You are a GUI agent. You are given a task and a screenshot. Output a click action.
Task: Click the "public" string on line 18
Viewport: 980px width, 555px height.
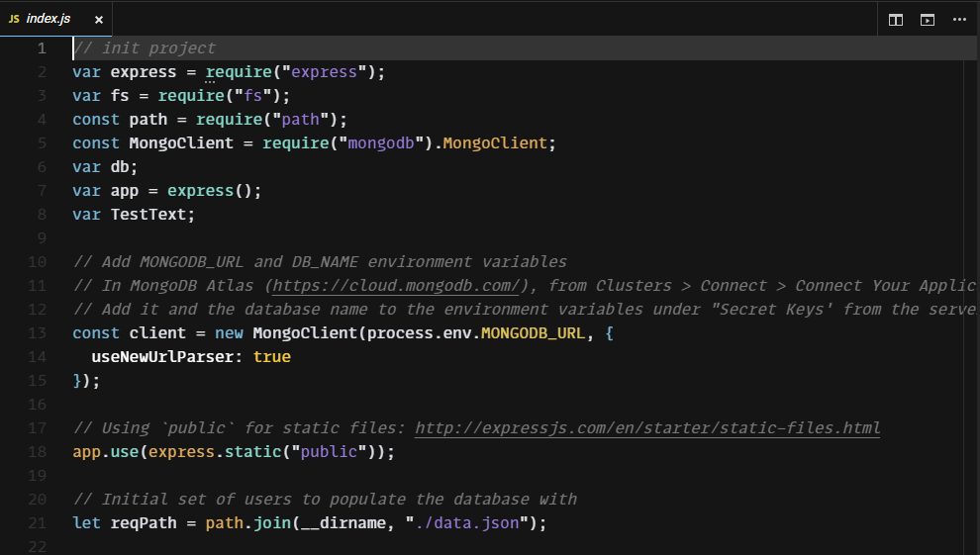pos(330,451)
